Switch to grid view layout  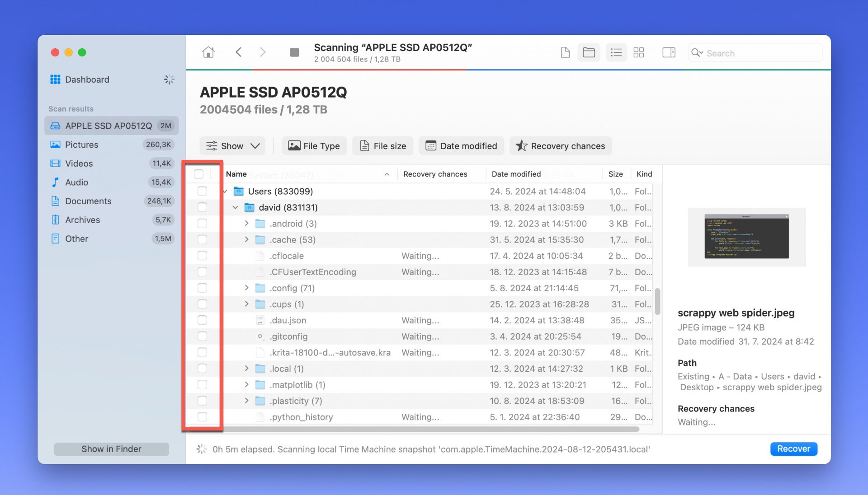[x=638, y=52]
